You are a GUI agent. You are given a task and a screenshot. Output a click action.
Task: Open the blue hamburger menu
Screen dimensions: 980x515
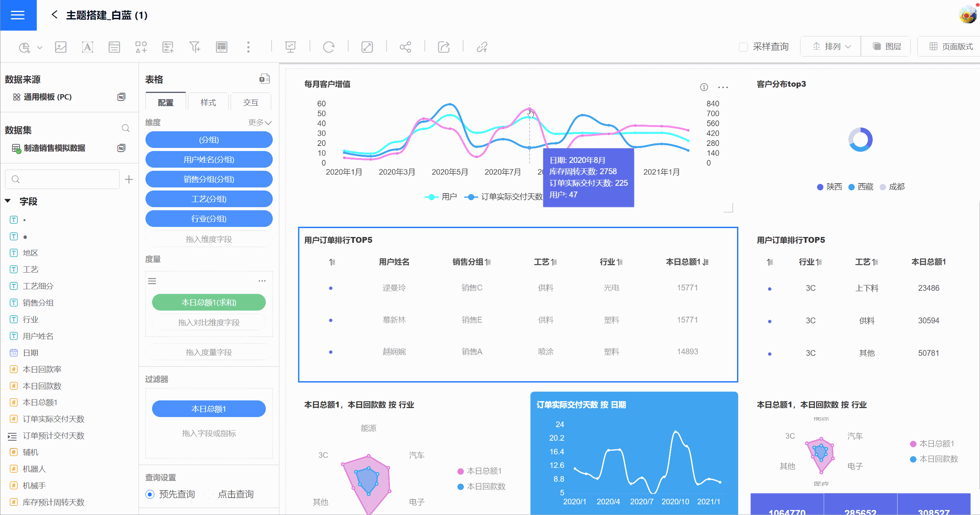click(x=18, y=15)
